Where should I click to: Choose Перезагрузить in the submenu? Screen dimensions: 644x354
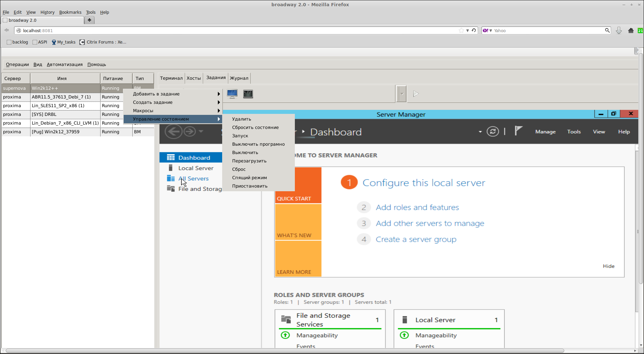258,161
